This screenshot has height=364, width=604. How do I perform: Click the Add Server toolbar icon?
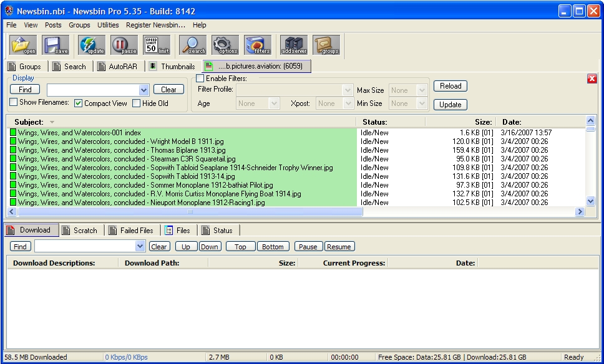tap(294, 45)
